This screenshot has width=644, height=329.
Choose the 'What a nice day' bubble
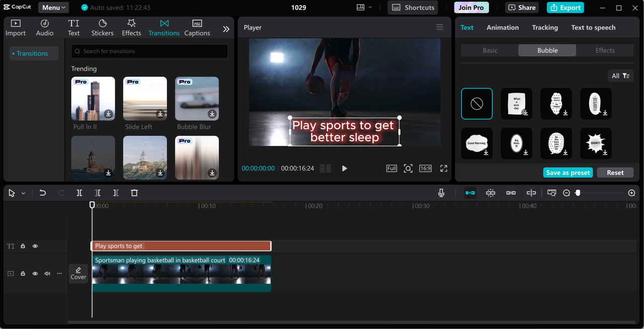pyautogui.click(x=517, y=104)
